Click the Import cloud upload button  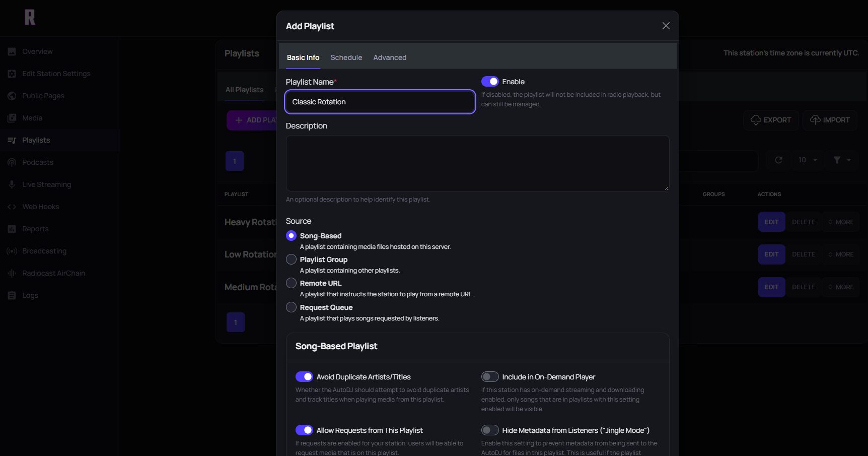[x=830, y=120]
